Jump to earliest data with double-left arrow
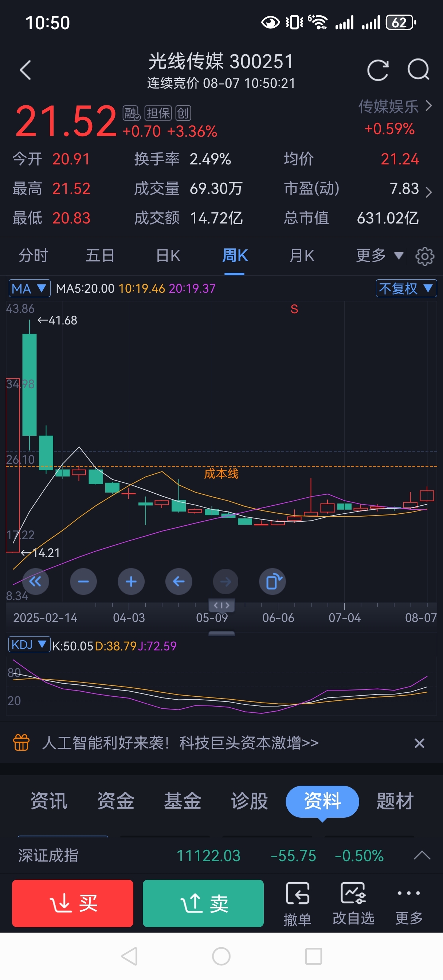 pos(35,581)
